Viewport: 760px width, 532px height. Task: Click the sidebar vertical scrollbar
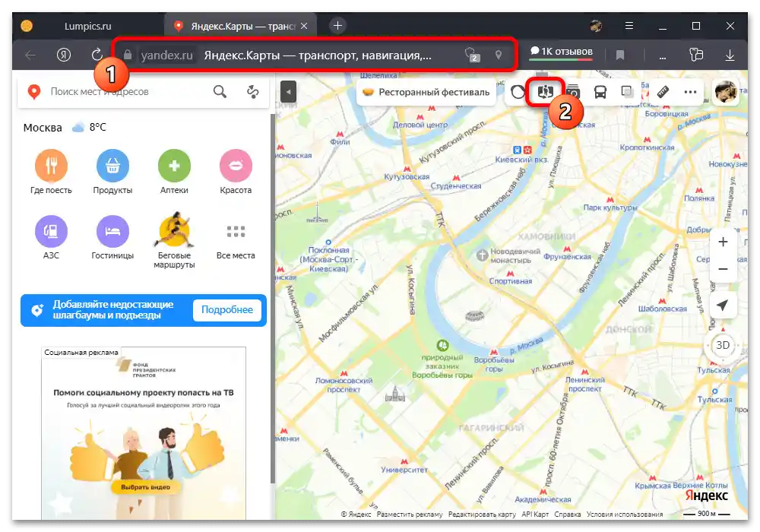(x=272, y=298)
